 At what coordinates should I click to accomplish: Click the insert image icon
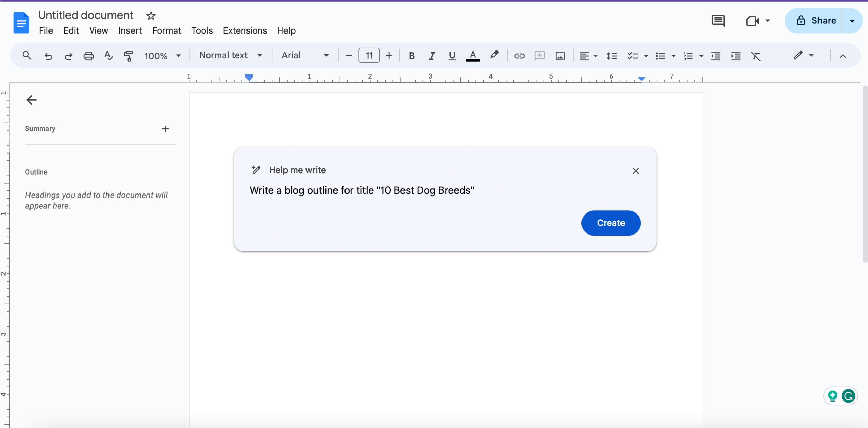(x=560, y=56)
